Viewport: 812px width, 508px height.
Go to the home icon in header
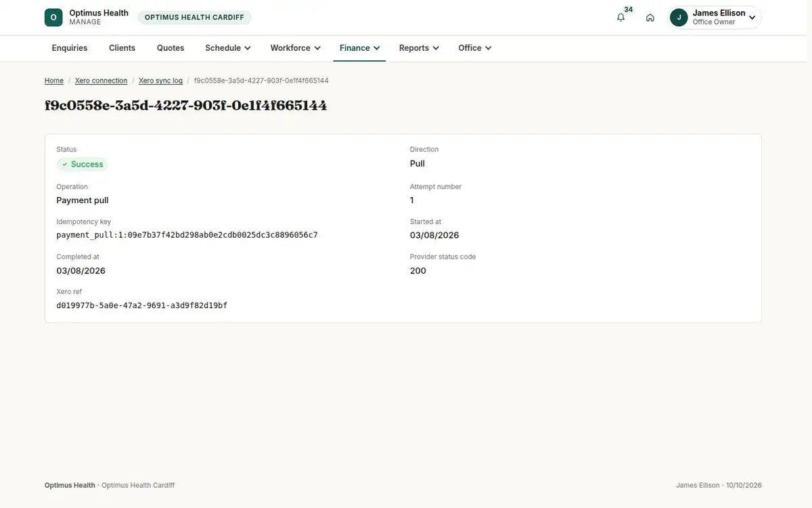650,18
